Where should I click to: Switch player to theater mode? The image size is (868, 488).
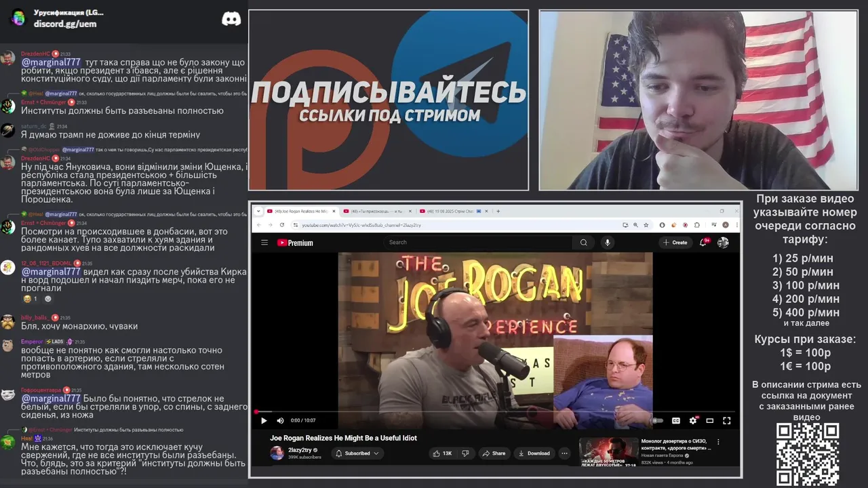710,420
